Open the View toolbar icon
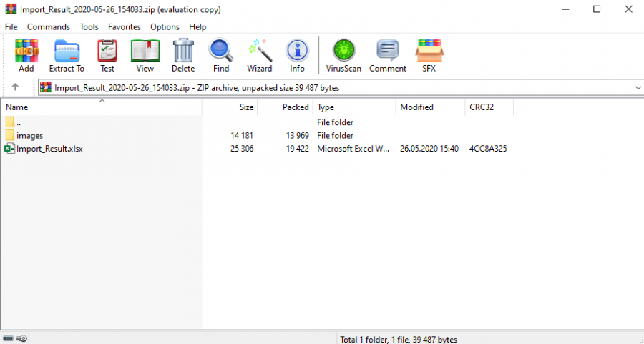The image size is (644, 344). [x=145, y=56]
